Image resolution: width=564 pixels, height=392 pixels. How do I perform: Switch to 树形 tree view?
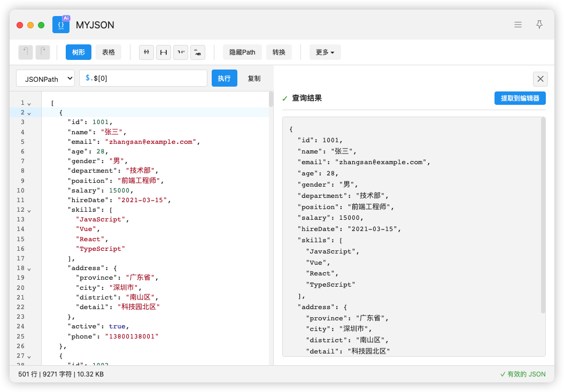click(79, 52)
